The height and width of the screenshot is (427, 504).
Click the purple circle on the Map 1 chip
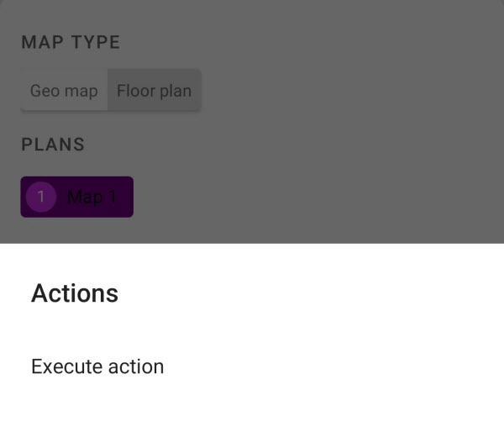pos(41,197)
